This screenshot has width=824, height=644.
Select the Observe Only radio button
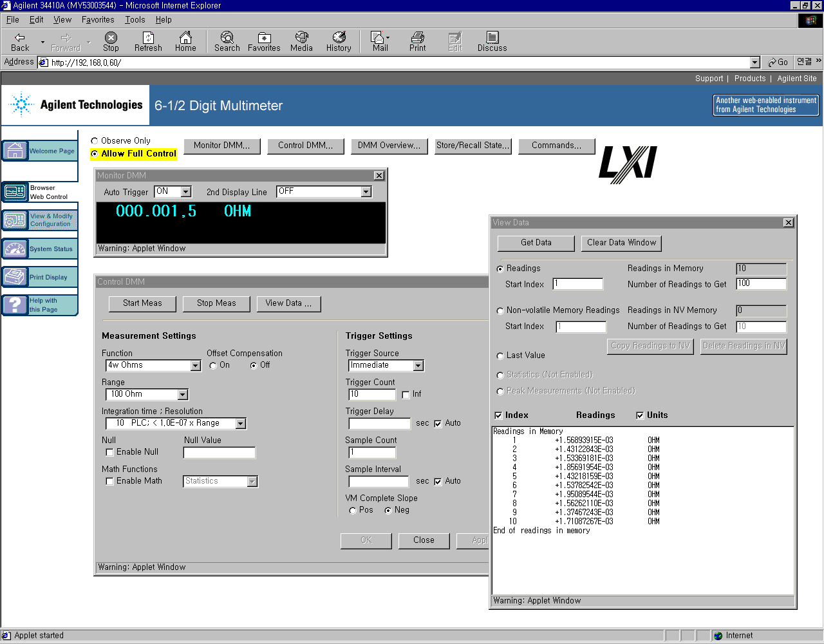pos(95,141)
